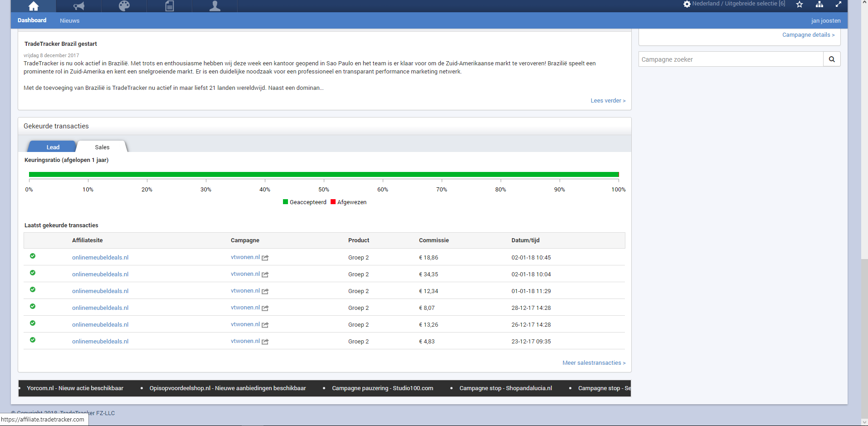Click the TradeTracker Brazil gestart headline
This screenshot has width=868, height=426.
60,44
